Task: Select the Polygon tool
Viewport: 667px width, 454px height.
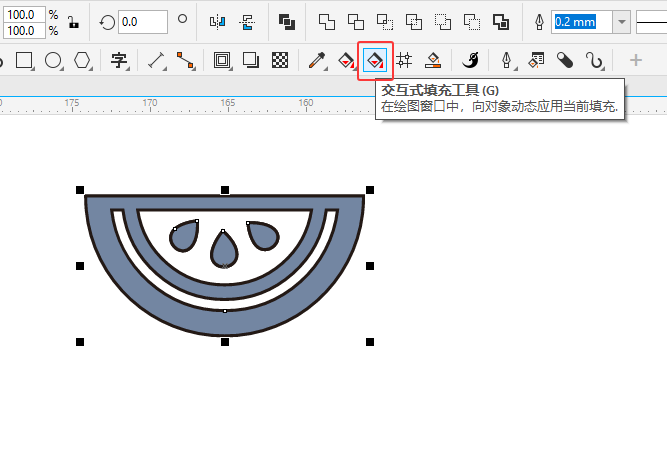Action: pyautogui.click(x=83, y=60)
